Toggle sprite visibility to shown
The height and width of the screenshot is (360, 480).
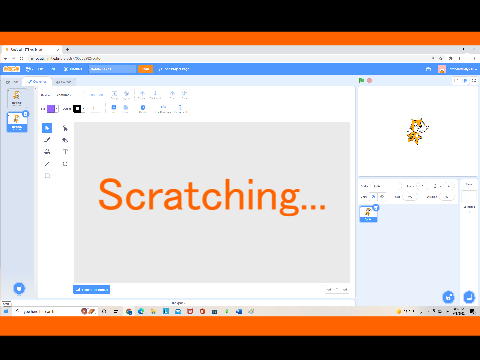(x=373, y=197)
